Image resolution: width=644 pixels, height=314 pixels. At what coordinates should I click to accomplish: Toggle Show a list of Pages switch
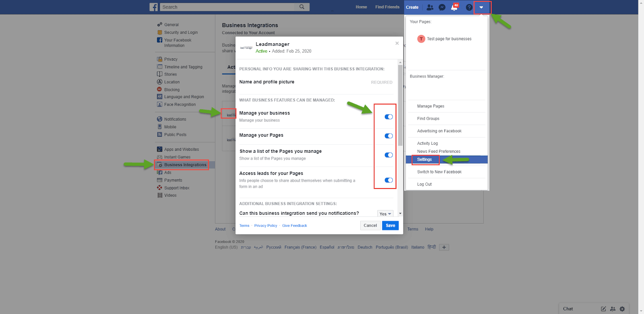click(388, 155)
